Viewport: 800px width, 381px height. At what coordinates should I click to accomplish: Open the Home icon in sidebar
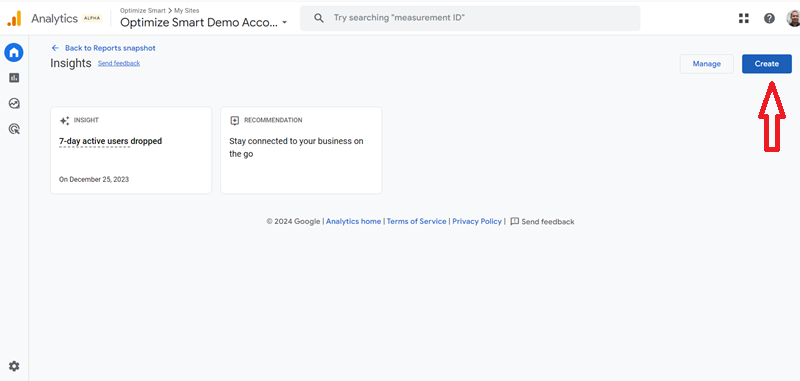[x=14, y=52]
